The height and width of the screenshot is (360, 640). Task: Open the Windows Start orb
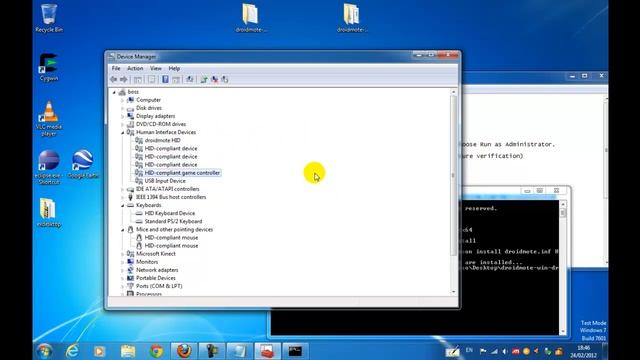pos(44,351)
